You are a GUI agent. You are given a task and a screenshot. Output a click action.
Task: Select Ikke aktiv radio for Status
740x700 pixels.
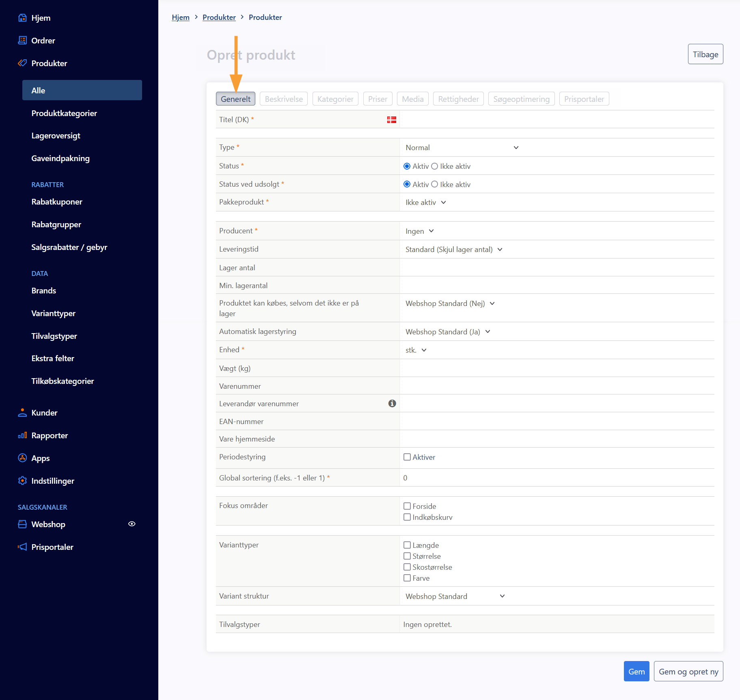coord(434,166)
